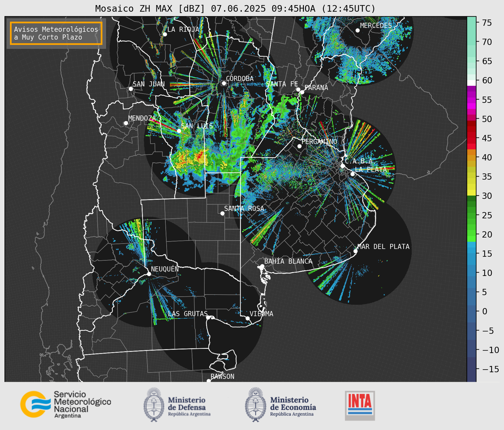Click the yellow 30 dBZ color band

coord(471,193)
